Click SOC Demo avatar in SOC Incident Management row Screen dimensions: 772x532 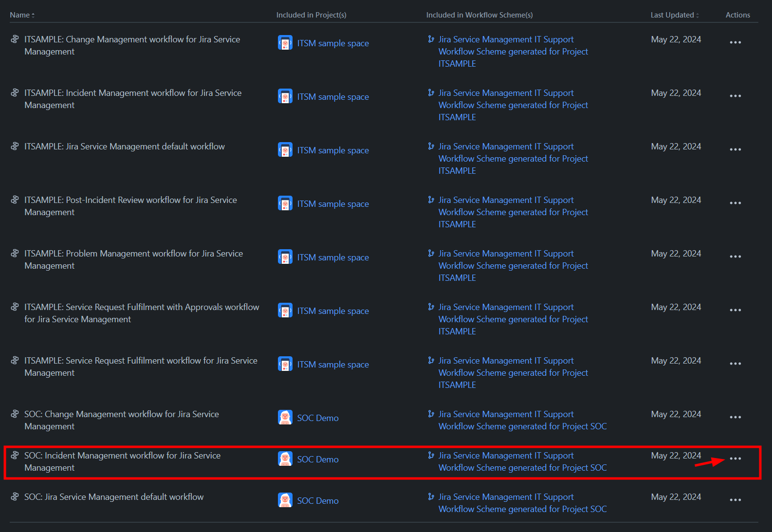point(285,459)
